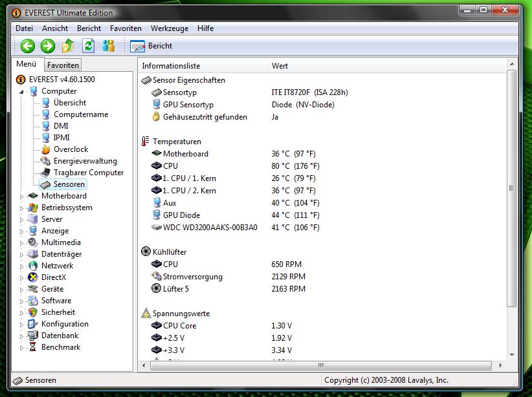This screenshot has height=397, width=532.
Task: Click the Software disc icon
Action: pyautogui.click(x=33, y=301)
